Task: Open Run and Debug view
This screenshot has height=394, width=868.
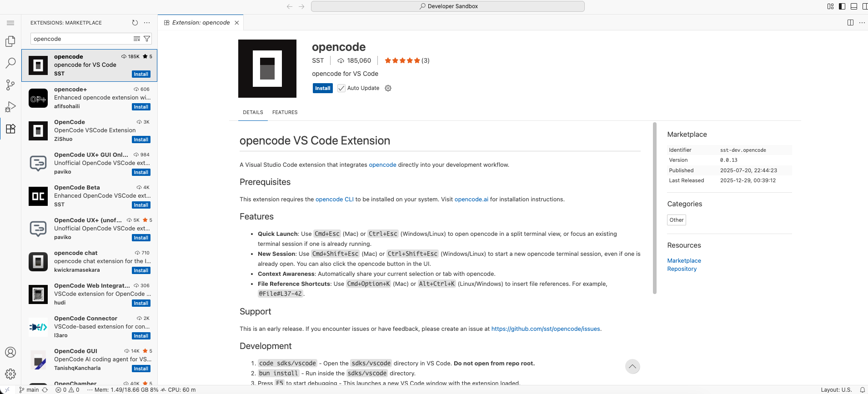Action: (10, 107)
